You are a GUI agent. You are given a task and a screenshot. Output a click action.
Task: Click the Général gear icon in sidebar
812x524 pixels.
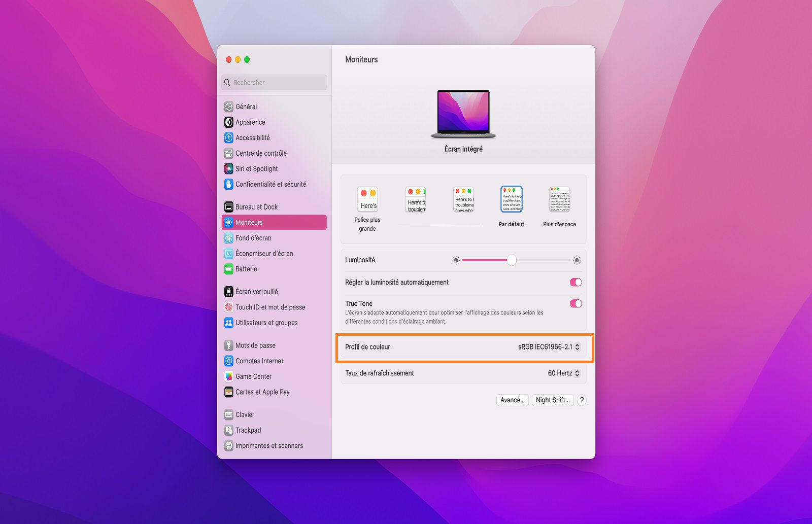click(x=229, y=107)
